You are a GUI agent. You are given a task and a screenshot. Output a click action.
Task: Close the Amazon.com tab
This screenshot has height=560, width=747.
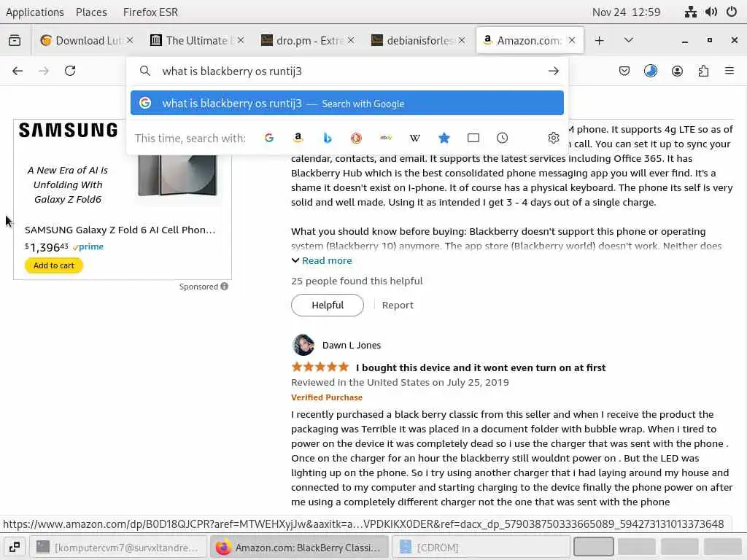pos(572,41)
